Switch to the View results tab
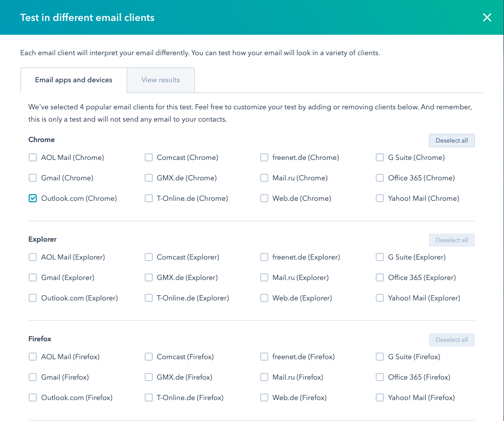This screenshot has height=421, width=504. click(161, 80)
